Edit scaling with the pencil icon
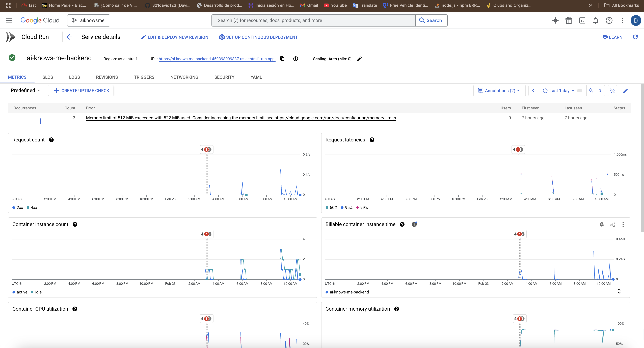Viewport: 644px width, 348px height. point(359,59)
